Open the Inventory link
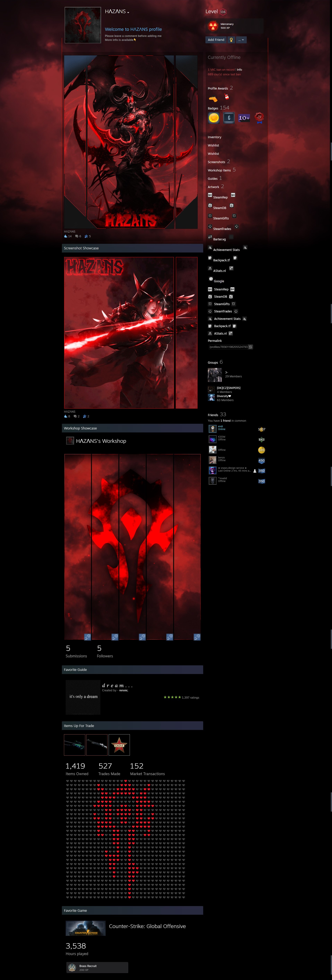 (214, 137)
